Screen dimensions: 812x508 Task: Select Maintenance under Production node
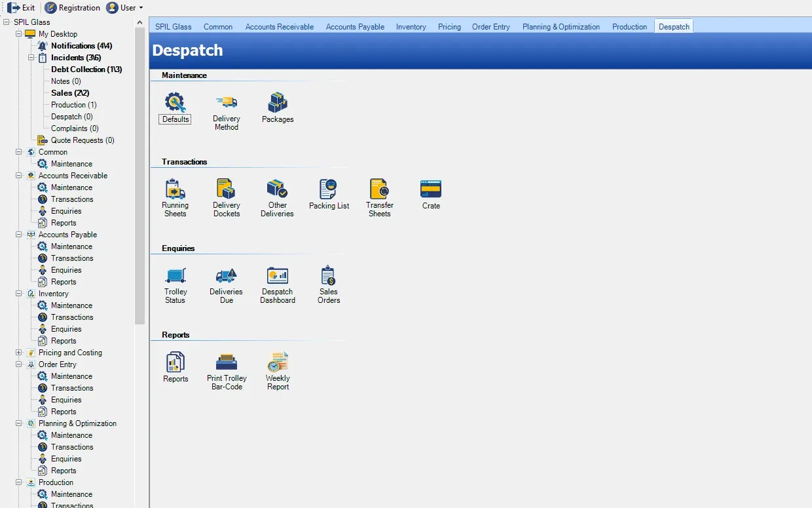[x=71, y=494]
